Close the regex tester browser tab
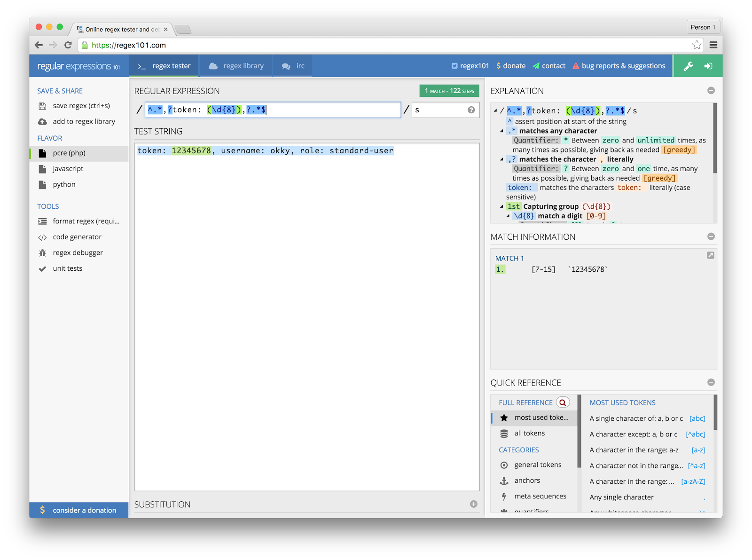 coord(165,29)
